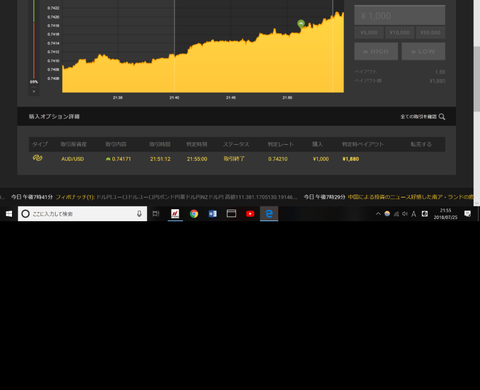Image resolution: width=480 pixels, height=390 pixels.
Task: Click the AUD/USD asset cell
Action: tap(72, 159)
